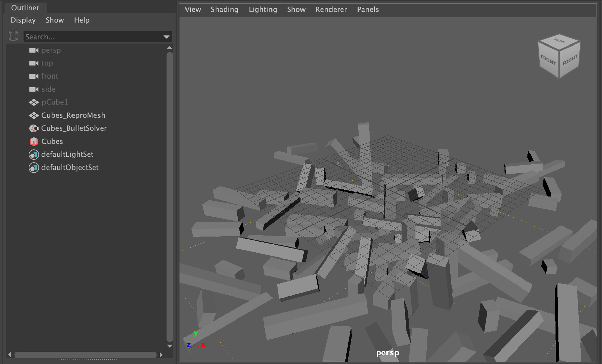This screenshot has height=364, width=602.
Task: Open the Outliner search dropdown arrow
Action: click(166, 37)
